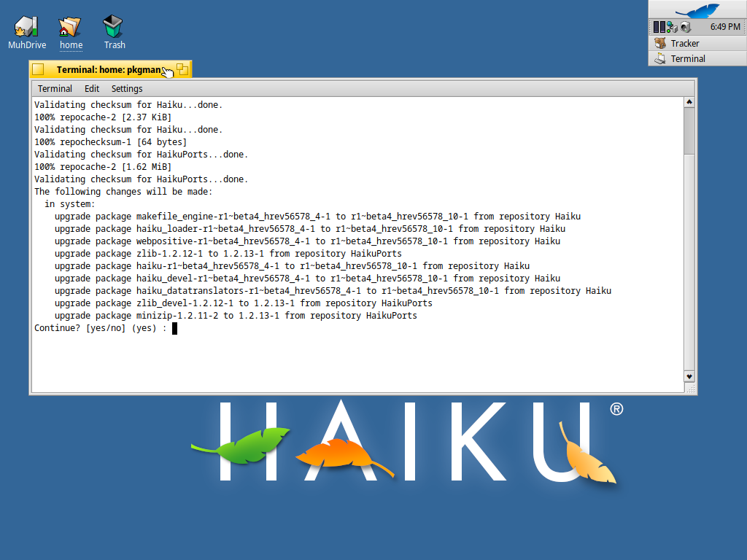This screenshot has width=747, height=560.
Task: Click the volume speaker tray icon
Action: (684, 26)
